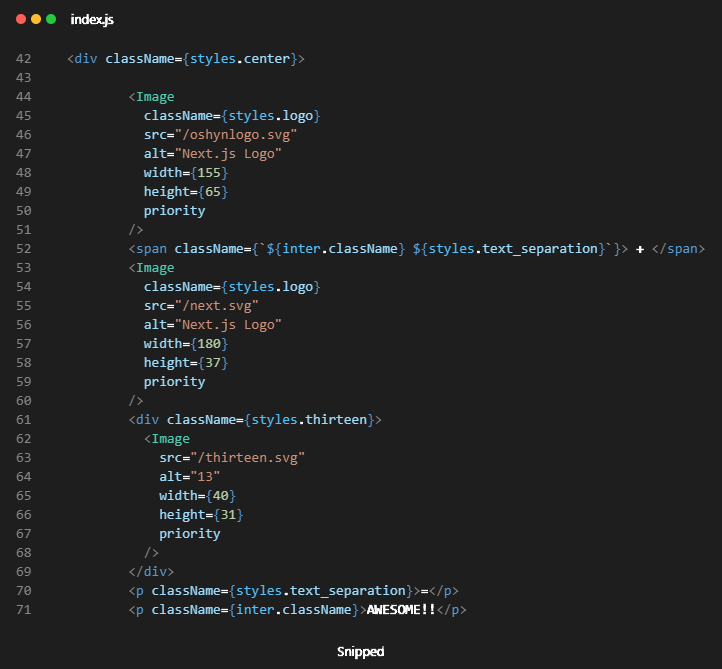Click line number 52 in the gutter
Screen dimensions: 722x669
coord(23,249)
